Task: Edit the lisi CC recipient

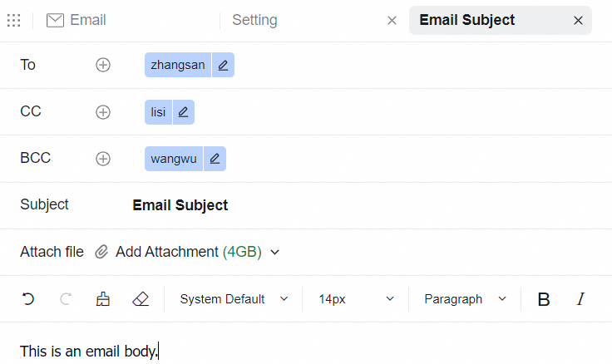Action: tap(184, 112)
